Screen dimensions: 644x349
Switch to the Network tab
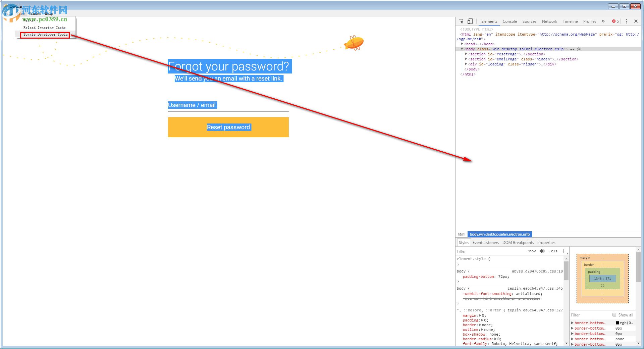pos(549,21)
